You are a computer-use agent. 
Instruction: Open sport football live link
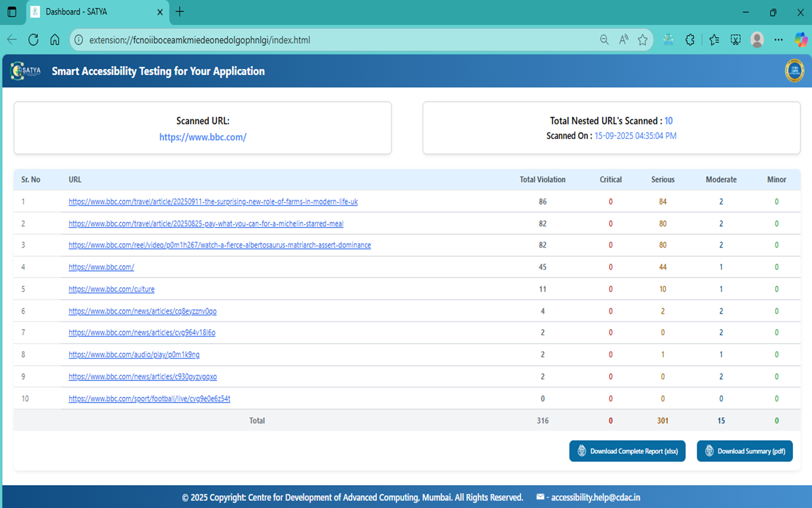click(x=150, y=399)
